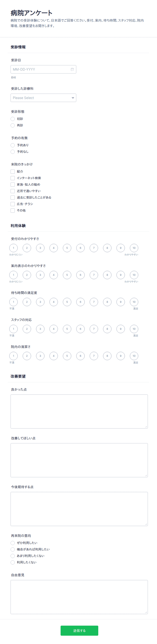
Task: Tick the インターネット検索 checkbox
Action: (x=13, y=178)
